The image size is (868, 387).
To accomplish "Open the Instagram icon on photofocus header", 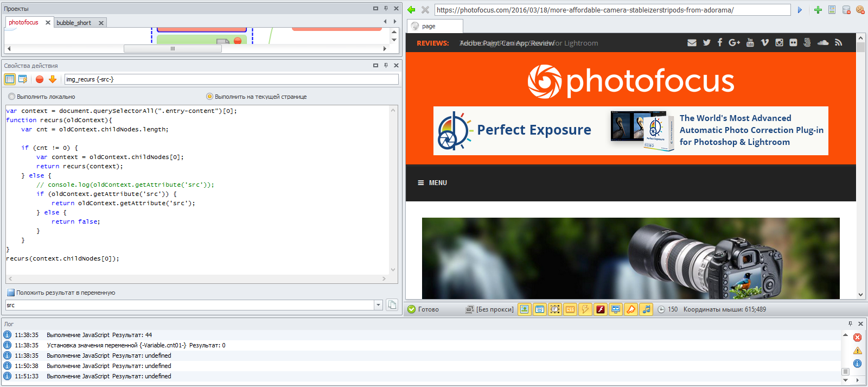I will [779, 43].
